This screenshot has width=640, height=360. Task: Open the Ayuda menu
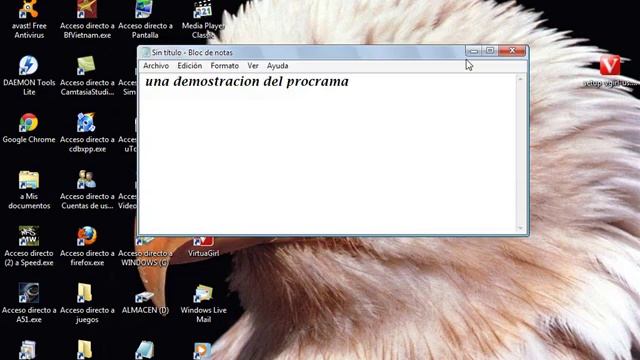[278, 66]
